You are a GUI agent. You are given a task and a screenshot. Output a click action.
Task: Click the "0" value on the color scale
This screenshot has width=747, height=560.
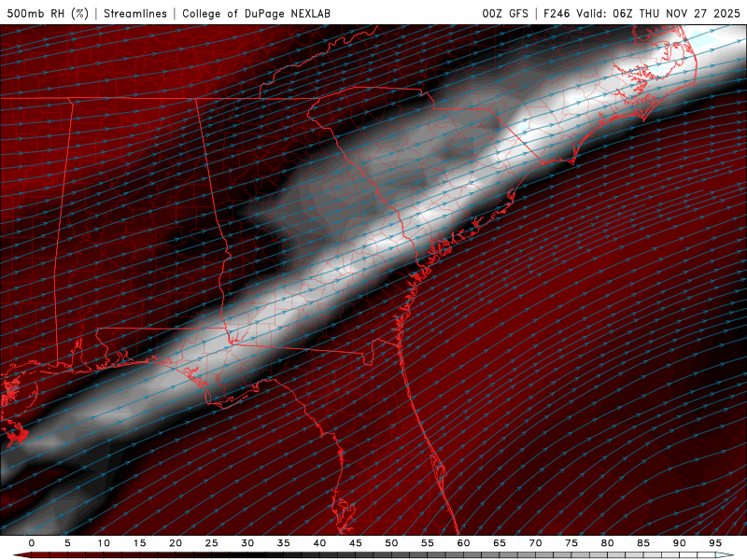click(32, 543)
